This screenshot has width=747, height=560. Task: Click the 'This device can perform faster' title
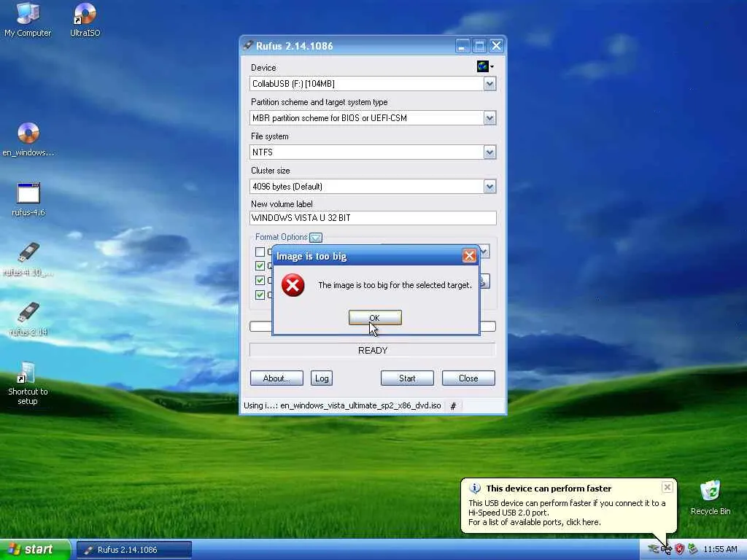pyautogui.click(x=549, y=489)
